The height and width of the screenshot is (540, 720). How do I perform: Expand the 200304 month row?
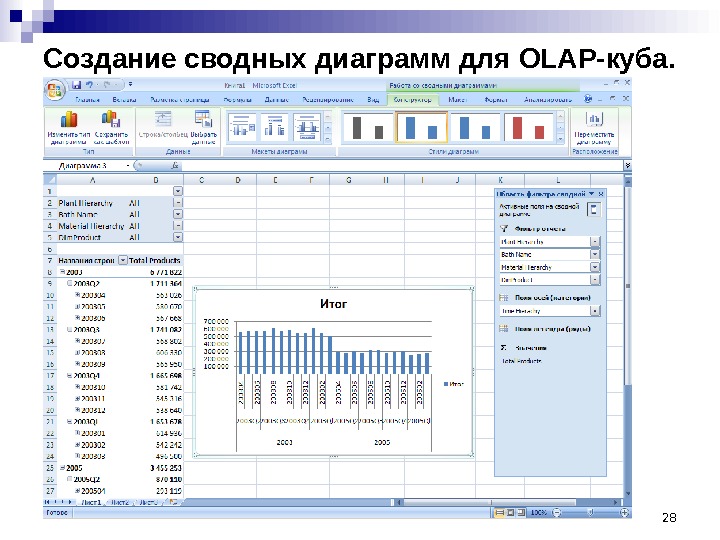(78, 295)
